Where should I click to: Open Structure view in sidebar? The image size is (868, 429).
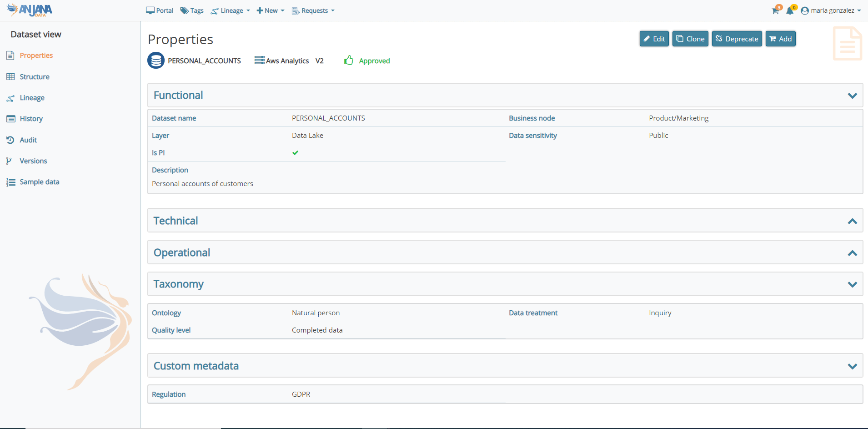[34, 77]
